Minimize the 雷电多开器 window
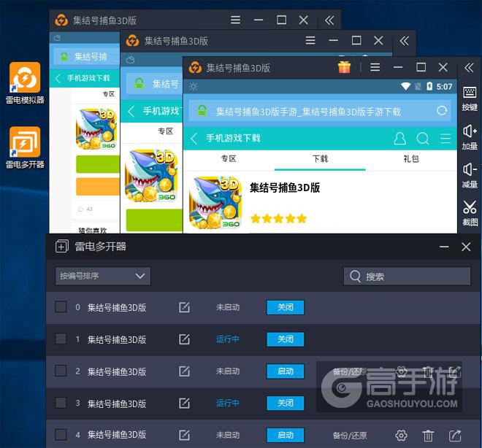Screen dimensions: 482x448 pyautogui.click(x=444, y=247)
